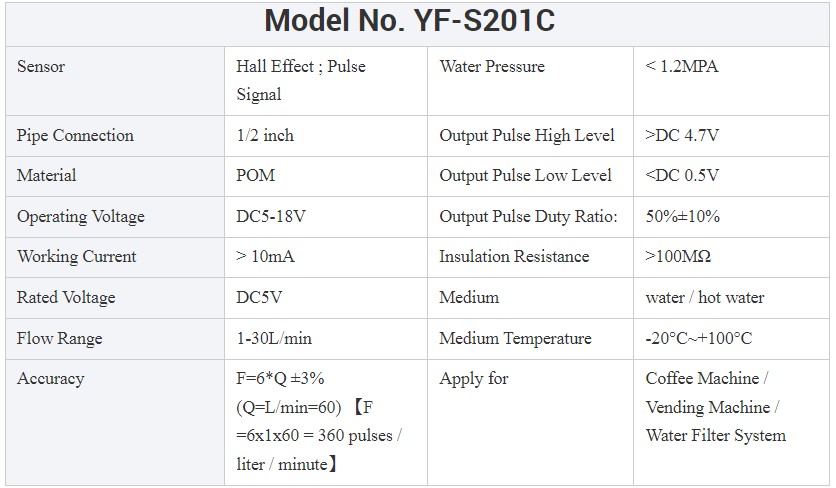Click the Hall Effect ; Pulse Signal text
Viewport: 836px width, 488px height.
pos(300,81)
